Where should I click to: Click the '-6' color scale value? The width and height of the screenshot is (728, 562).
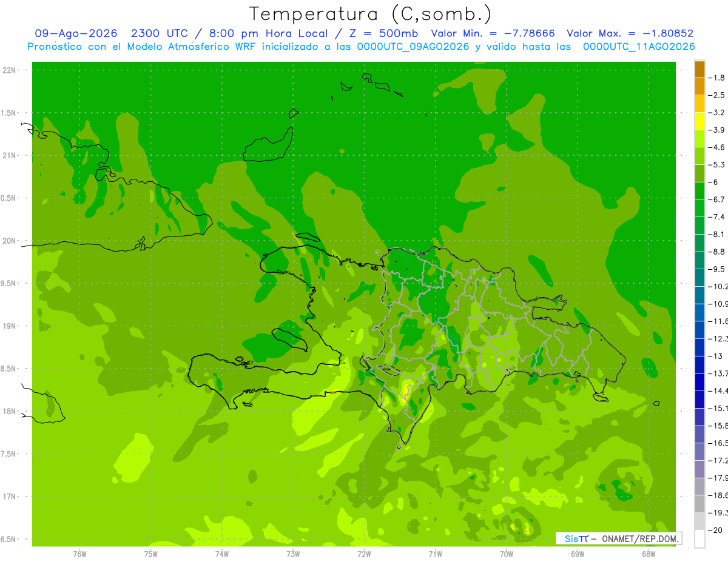coord(713,182)
